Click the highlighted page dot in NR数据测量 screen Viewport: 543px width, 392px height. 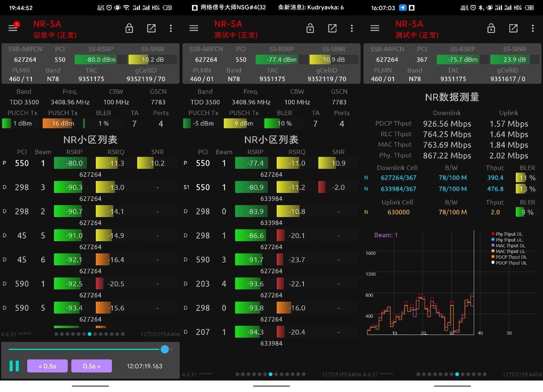tap(457, 374)
